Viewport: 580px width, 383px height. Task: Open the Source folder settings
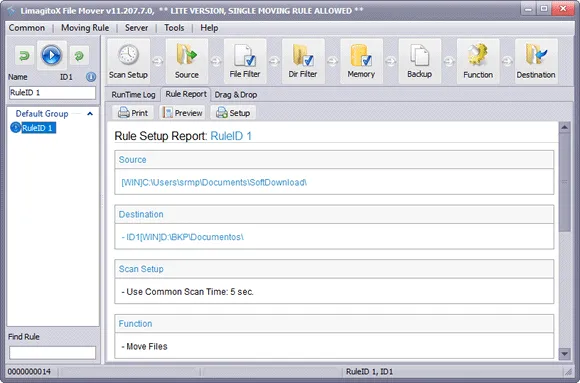(x=186, y=61)
